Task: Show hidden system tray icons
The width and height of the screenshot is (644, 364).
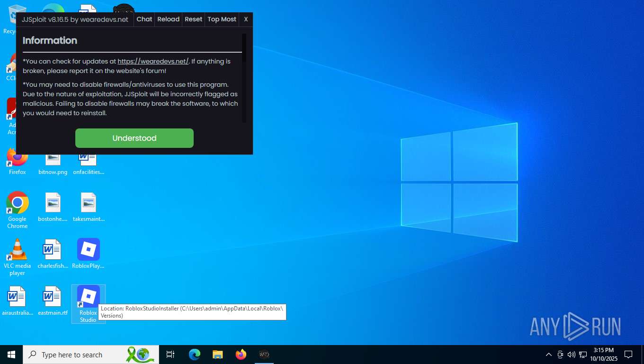Action: tap(548, 355)
